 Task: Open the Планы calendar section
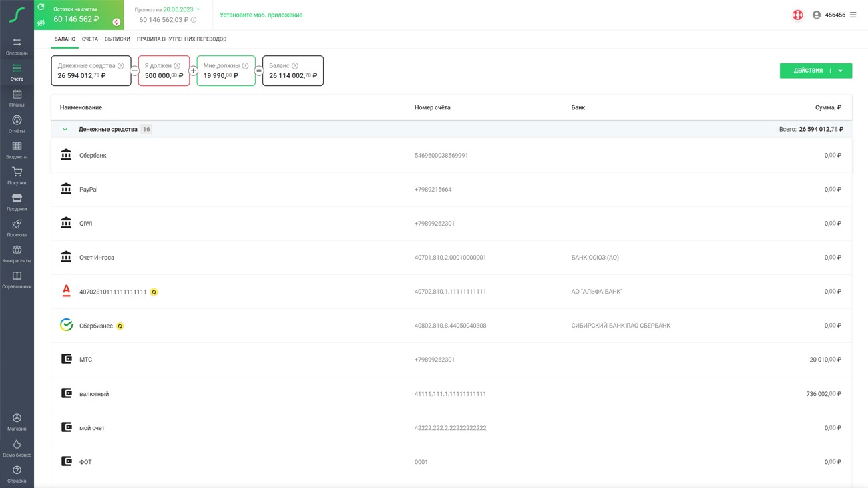point(17,98)
